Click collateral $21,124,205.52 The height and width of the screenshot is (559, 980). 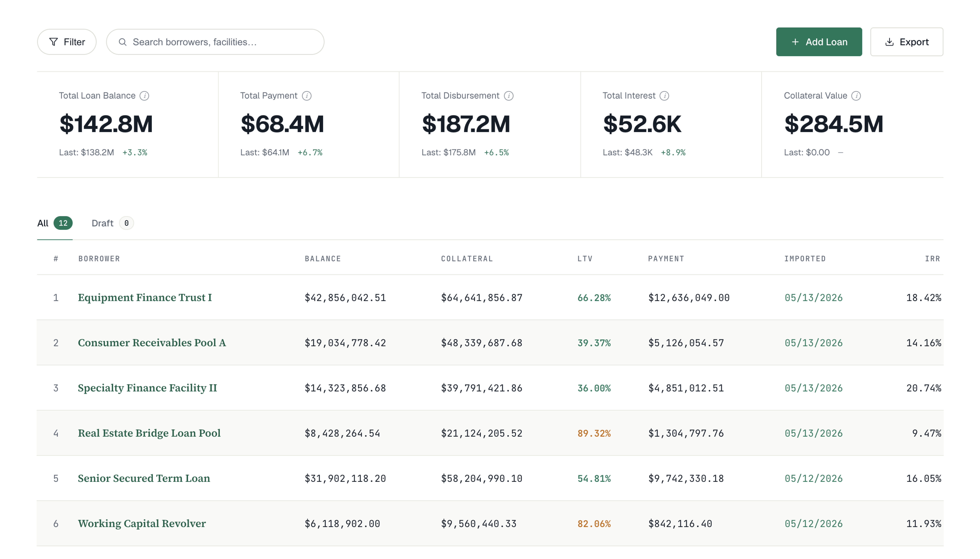coord(482,433)
